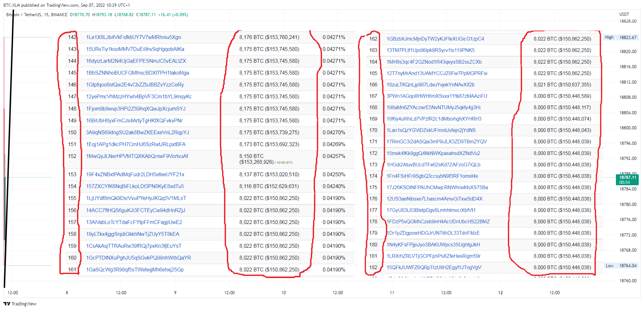Open address 17RmGC3i2dASQai3mP9iJLX3ZD9TBm2YQV
The image size is (644, 310).
[436, 142]
